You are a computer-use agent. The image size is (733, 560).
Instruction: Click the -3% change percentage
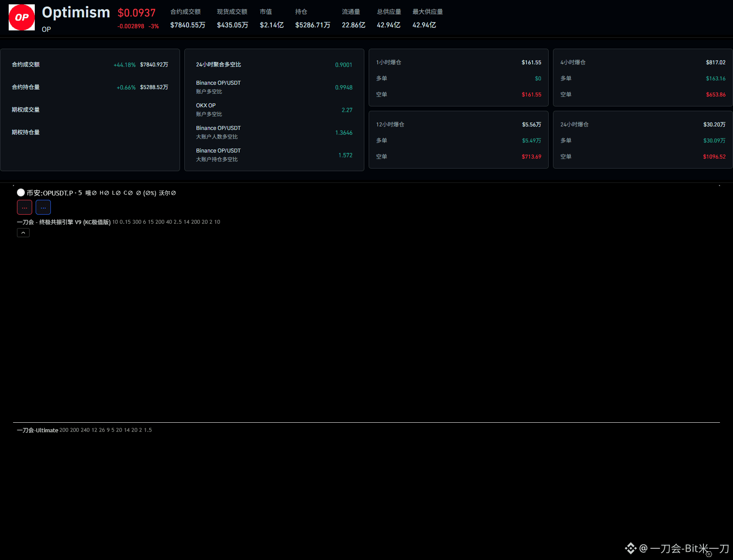(153, 26)
